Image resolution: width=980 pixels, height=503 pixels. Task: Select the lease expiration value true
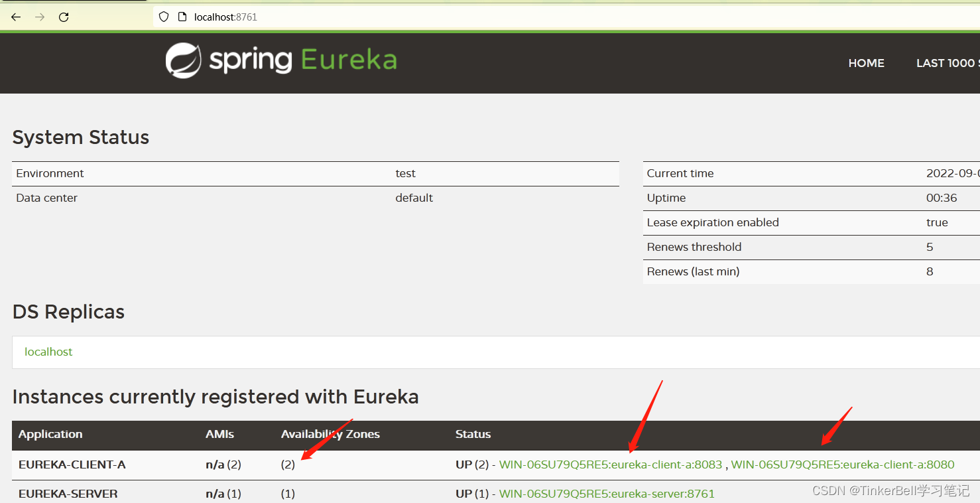click(937, 222)
